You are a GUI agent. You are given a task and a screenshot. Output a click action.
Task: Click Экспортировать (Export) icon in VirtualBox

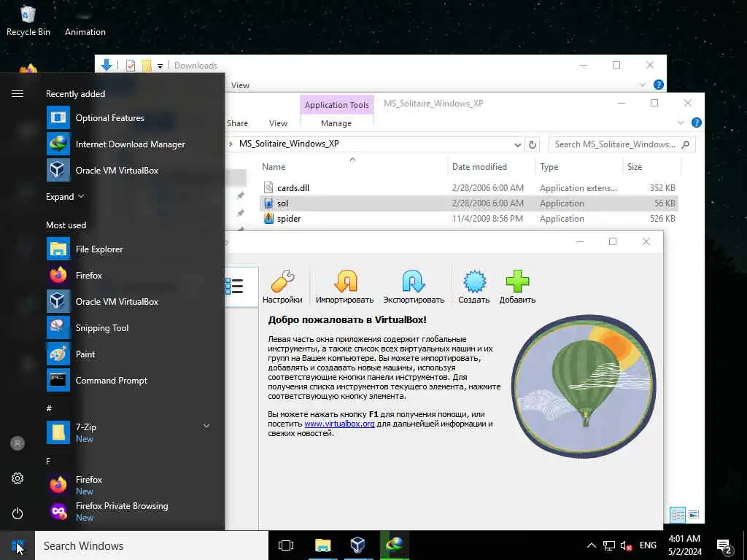pos(414,287)
